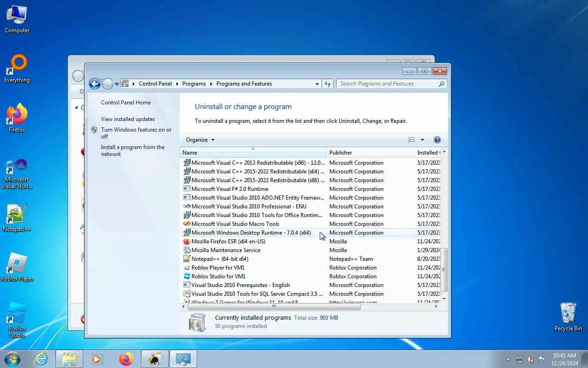Open Windows Explorer taskbar icon
Viewport: 588px width, 368px height.
click(x=69, y=359)
